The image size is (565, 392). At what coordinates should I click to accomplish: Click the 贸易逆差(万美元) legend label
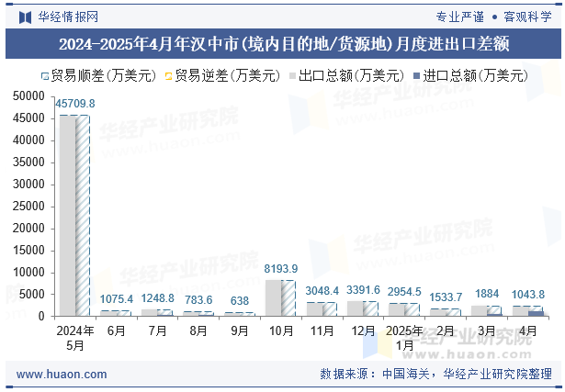[x=228, y=76]
